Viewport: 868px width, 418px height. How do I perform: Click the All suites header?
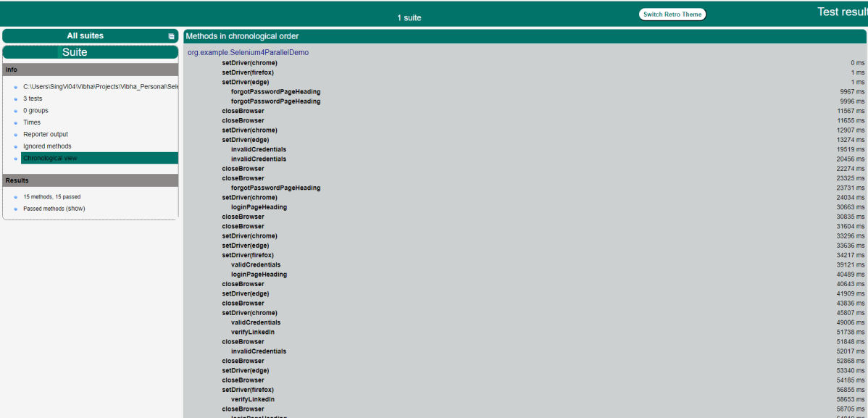pyautogui.click(x=85, y=35)
